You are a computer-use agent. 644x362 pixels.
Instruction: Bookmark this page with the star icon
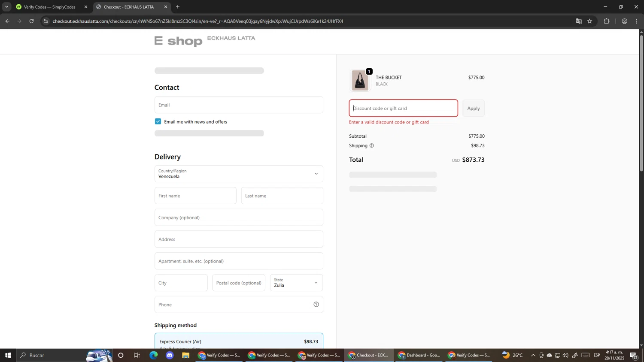[590, 21]
